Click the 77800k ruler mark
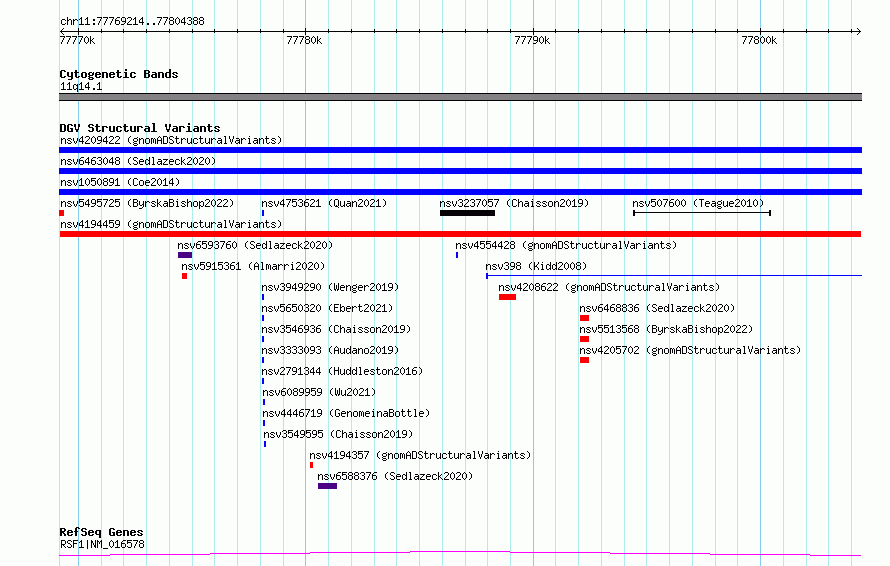The height and width of the screenshot is (566, 890). [x=759, y=41]
